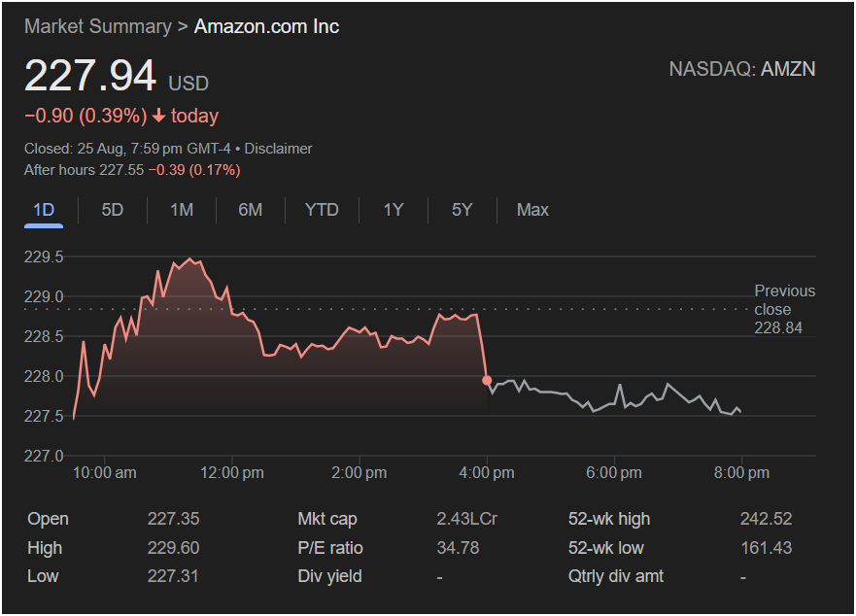Click the Amazon.com Inc title

coord(266,26)
